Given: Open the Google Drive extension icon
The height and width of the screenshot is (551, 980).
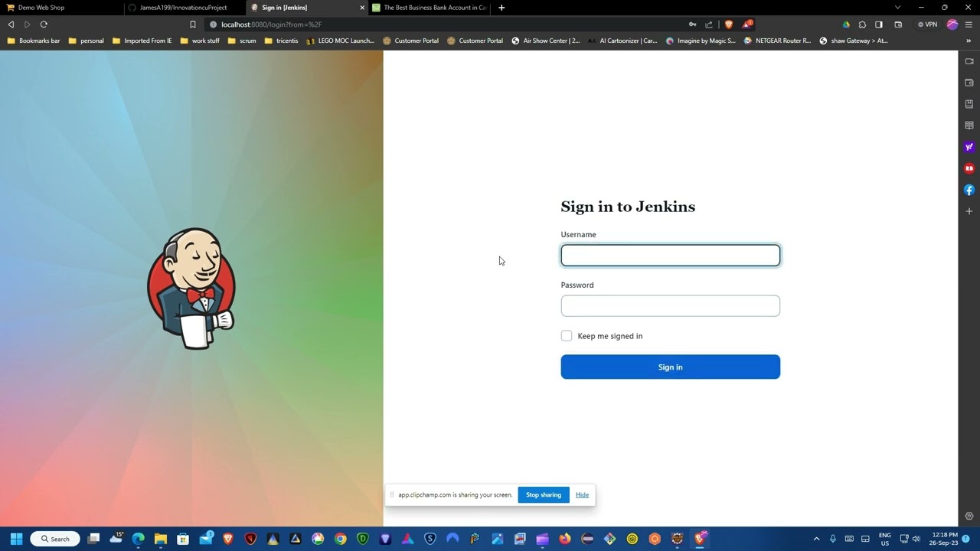Looking at the screenshot, I should coord(846,24).
